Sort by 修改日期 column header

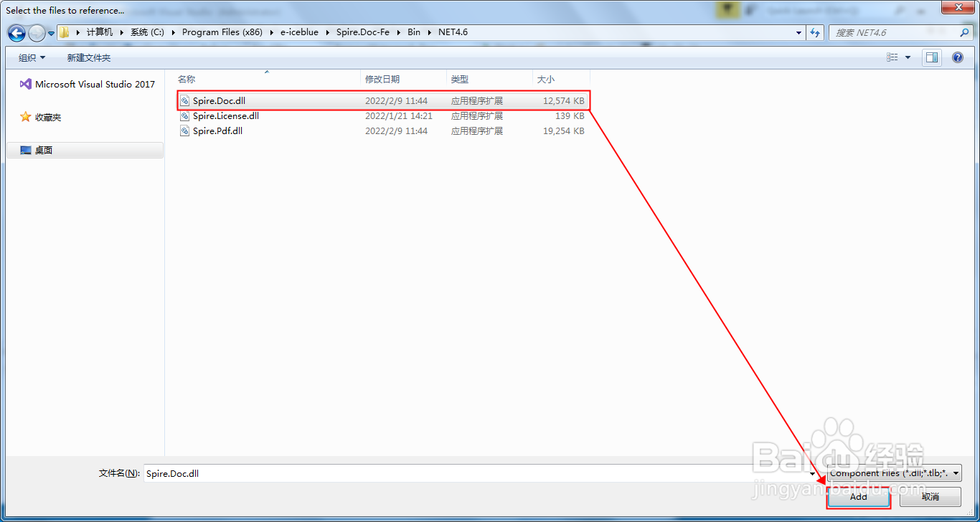coord(404,79)
